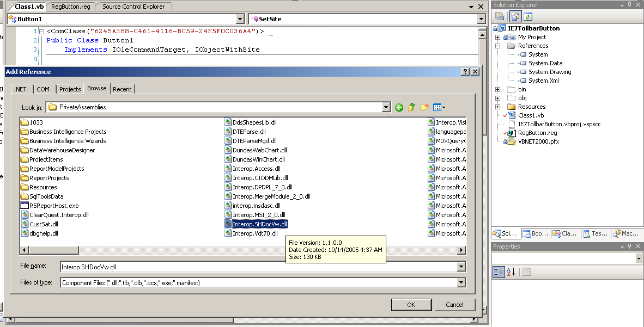This screenshot has height=327, width=644.
Task: Switch to the Class View panel tab
Action: point(565,233)
